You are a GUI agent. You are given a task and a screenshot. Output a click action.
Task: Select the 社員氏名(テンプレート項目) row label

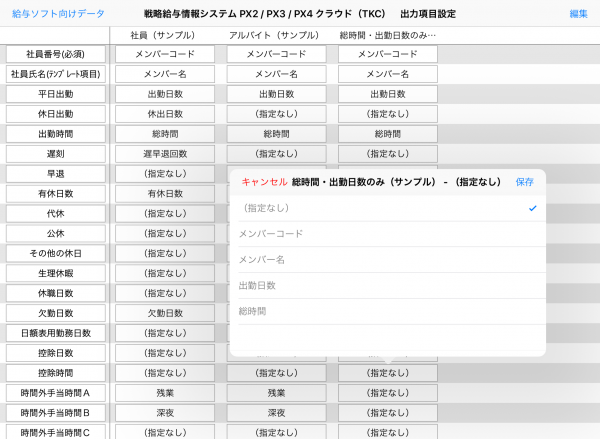tap(55, 74)
